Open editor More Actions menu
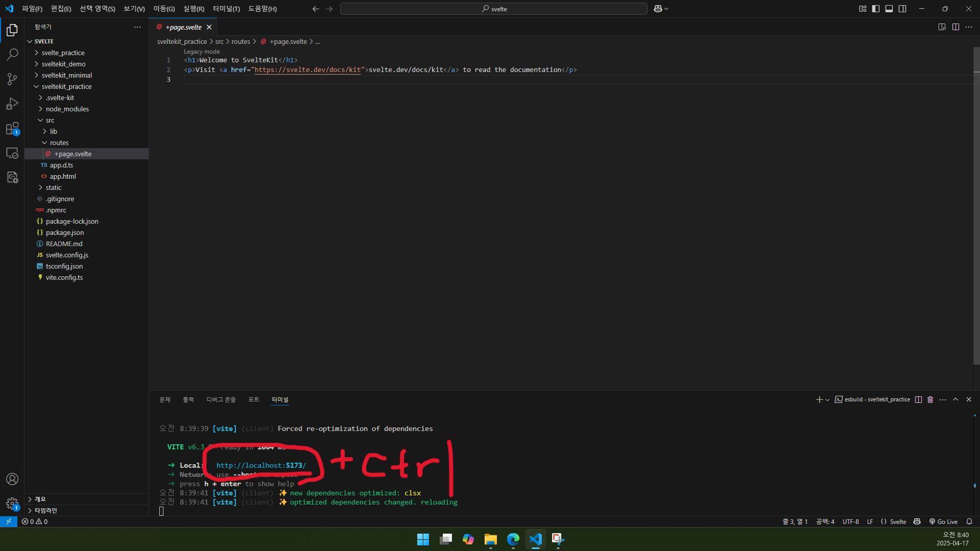Image resolution: width=980 pixels, height=551 pixels. [969, 27]
